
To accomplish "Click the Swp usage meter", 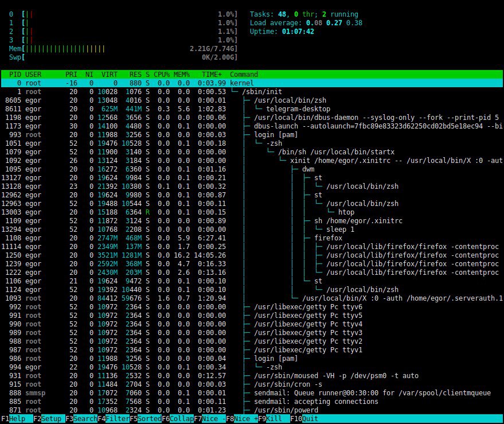I will click(123, 57).
